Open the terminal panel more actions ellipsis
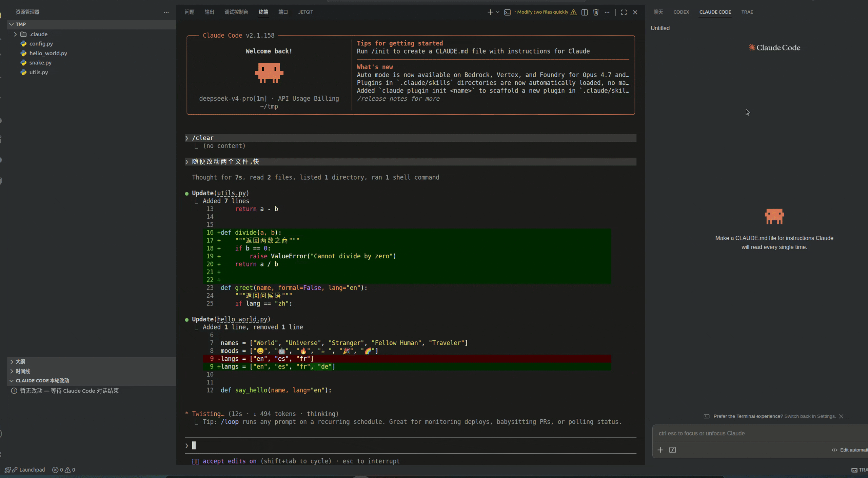Image resolution: width=868 pixels, height=478 pixels. point(607,12)
